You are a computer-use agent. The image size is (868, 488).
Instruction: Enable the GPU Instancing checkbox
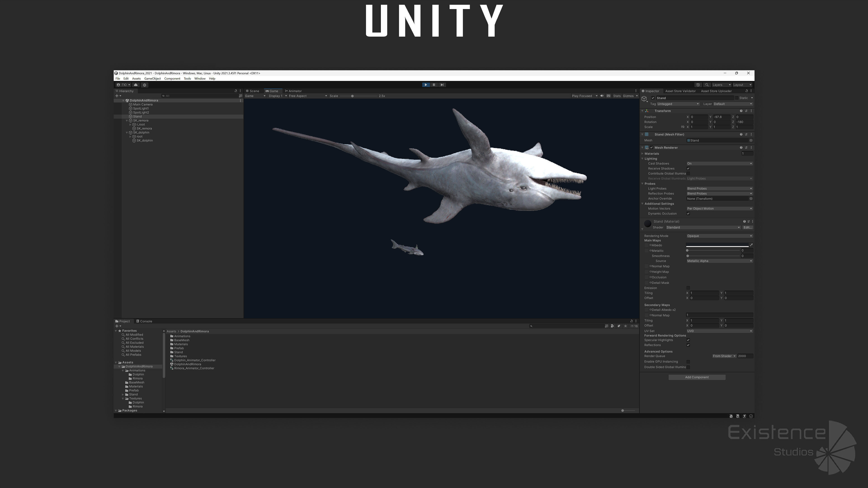coord(688,362)
